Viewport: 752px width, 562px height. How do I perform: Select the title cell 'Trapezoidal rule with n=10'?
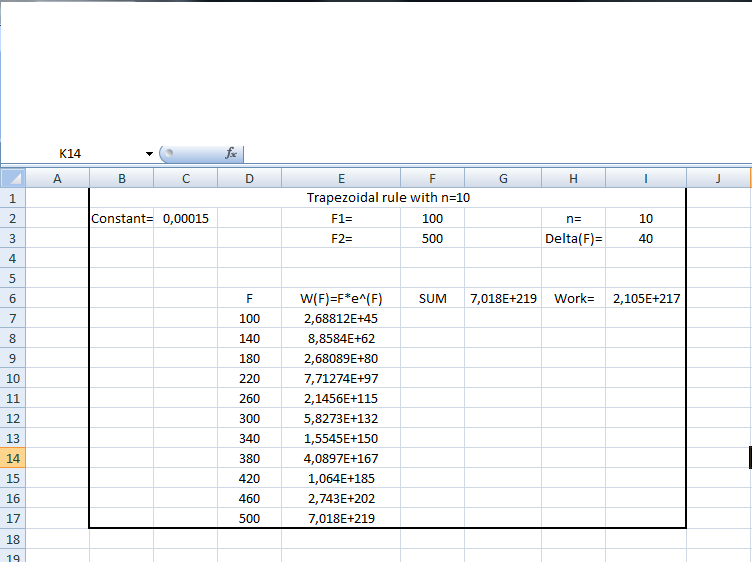(x=387, y=198)
